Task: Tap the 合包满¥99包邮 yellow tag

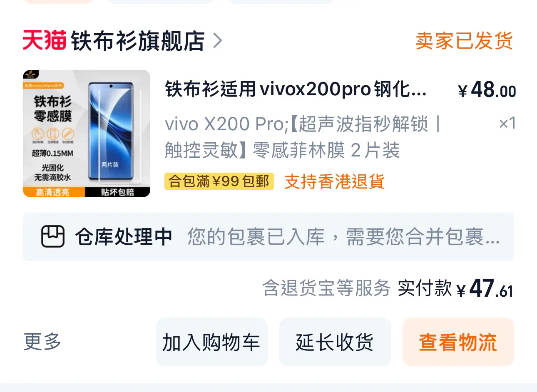Action: click(x=219, y=181)
